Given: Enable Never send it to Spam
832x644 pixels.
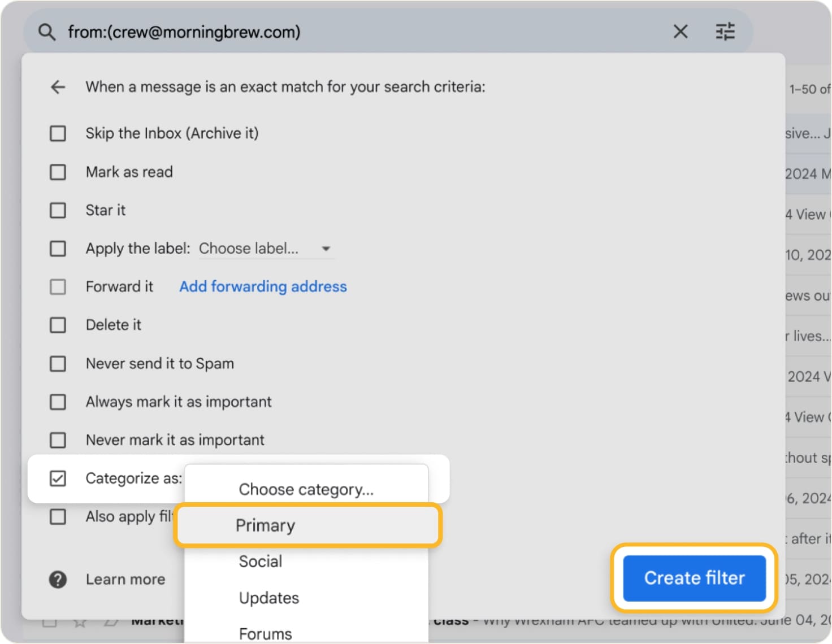Looking at the screenshot, I should [x=58, y=363].
